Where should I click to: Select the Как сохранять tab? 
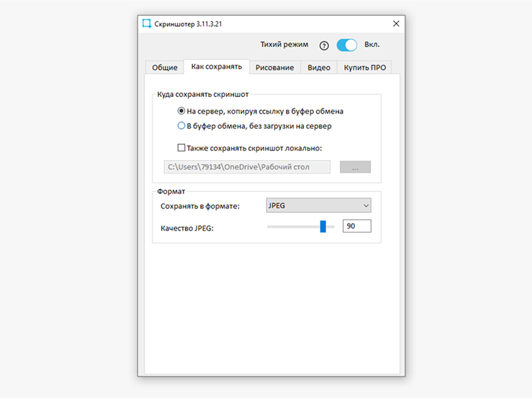pos(216,67)
